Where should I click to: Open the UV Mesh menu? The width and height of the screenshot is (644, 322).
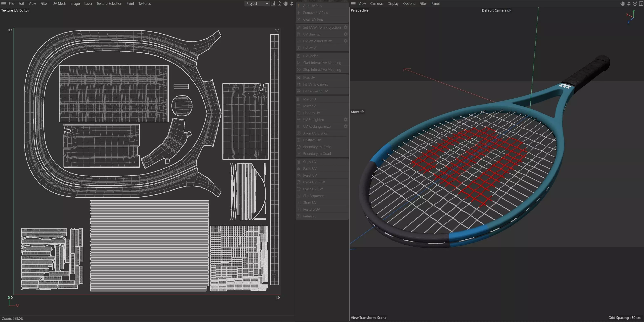pos(59,4)
